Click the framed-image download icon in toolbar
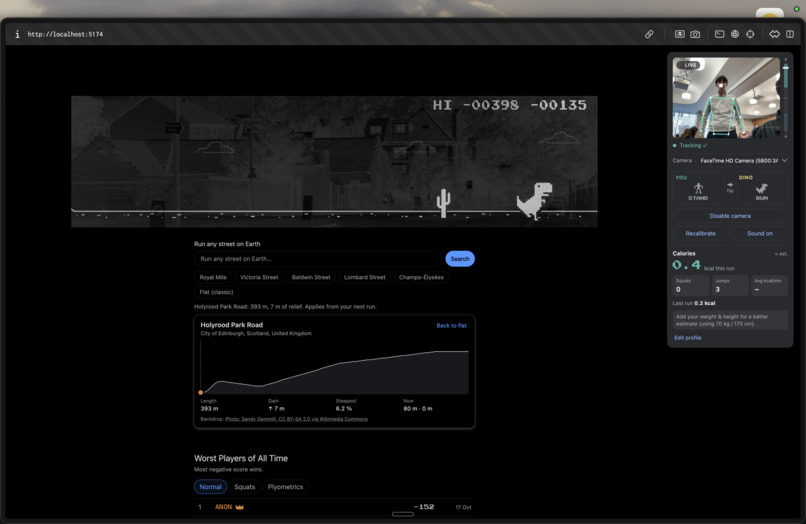 pos(680,34)
